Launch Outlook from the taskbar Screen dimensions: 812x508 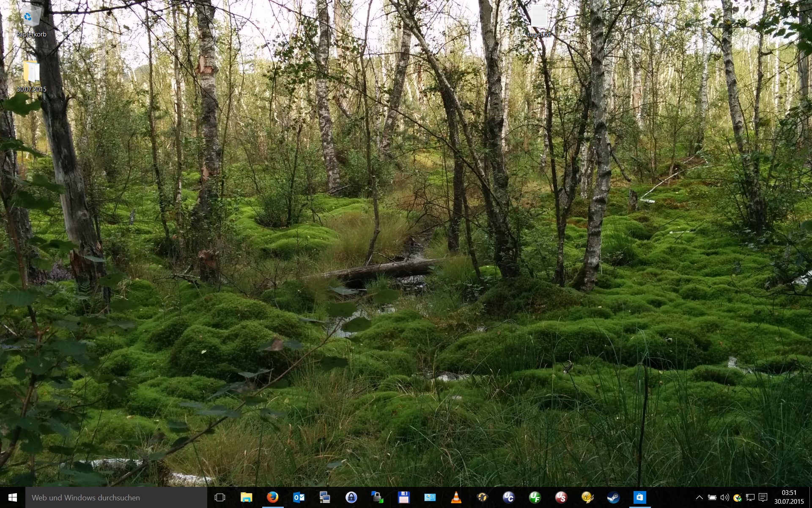pyautogui.click(x=299, y=497)
